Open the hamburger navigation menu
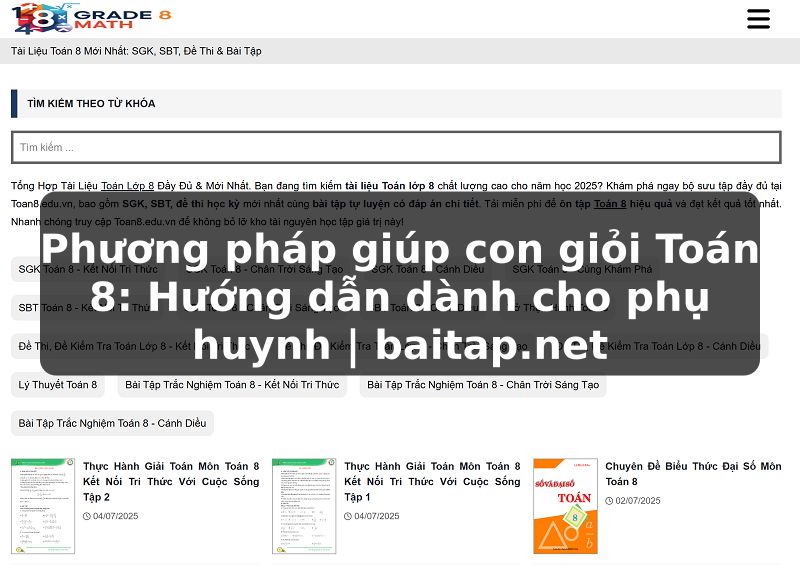 [x=758, y=19]
